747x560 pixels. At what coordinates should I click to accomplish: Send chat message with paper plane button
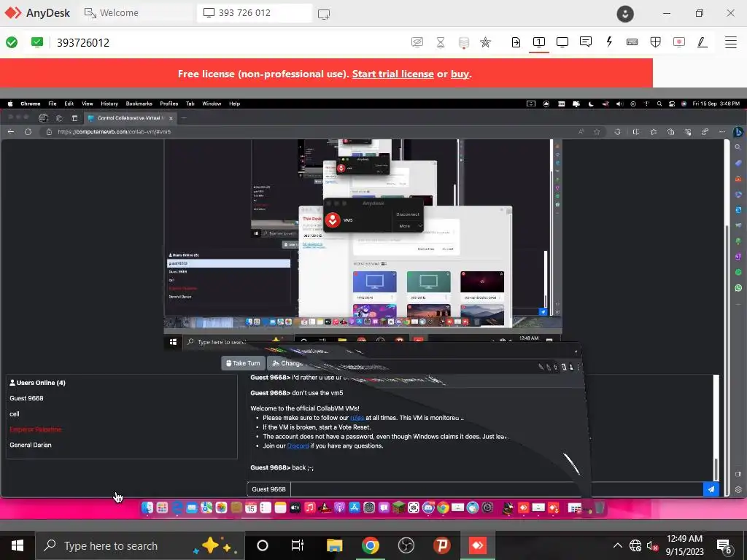(711, 489)
